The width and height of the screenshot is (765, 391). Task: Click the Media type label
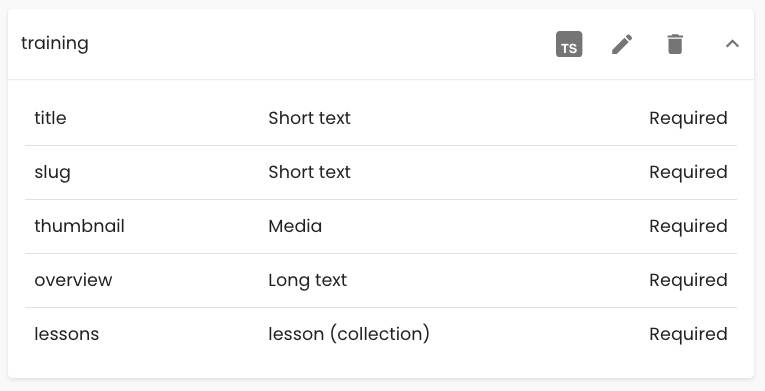(x=295, y=226)
